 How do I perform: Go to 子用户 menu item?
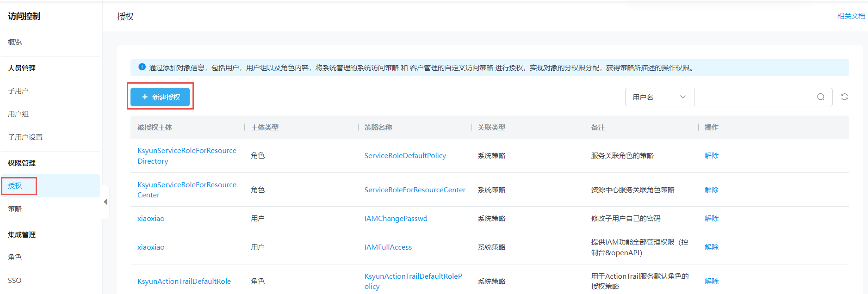click(x=18, y=91)
